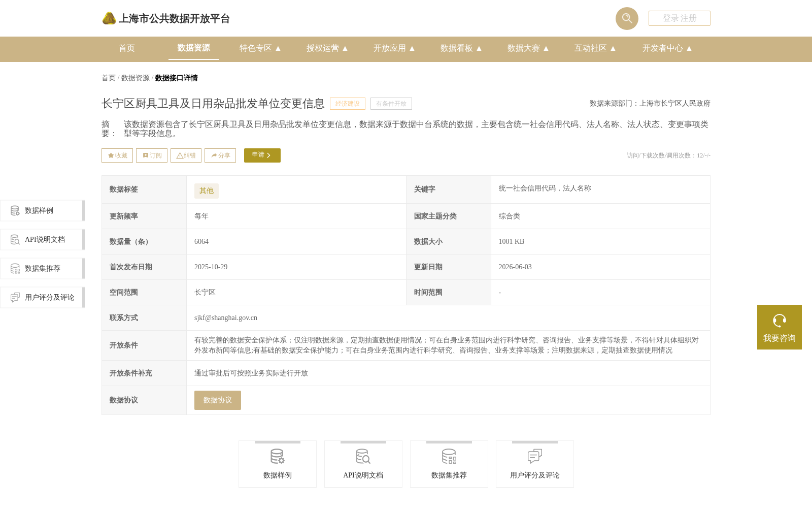Screen dimensions: 812x508
Task: Click the 上海市公共数据开放平台 title text
Action: point(174,19)
